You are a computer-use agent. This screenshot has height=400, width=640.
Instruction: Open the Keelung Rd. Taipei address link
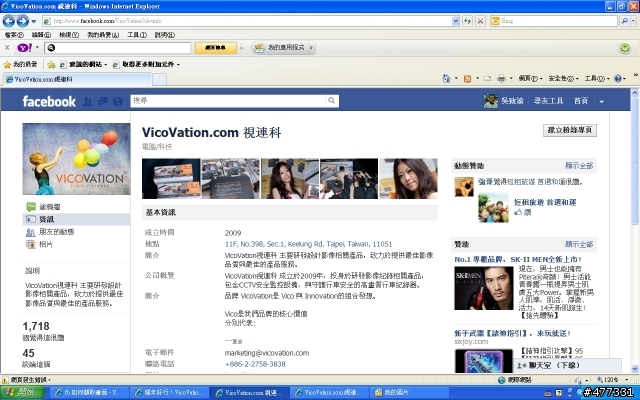[308, 244]
